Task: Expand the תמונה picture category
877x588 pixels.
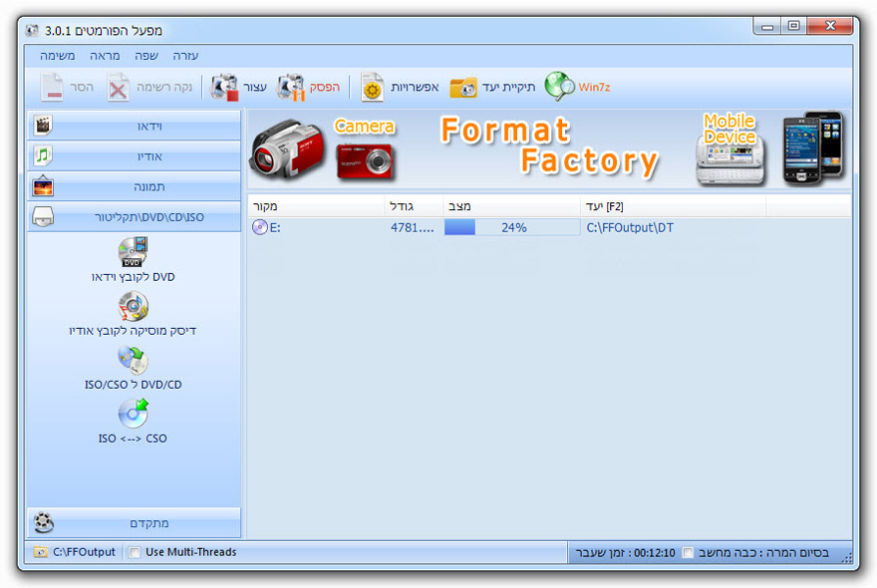Action: [134, 186]
